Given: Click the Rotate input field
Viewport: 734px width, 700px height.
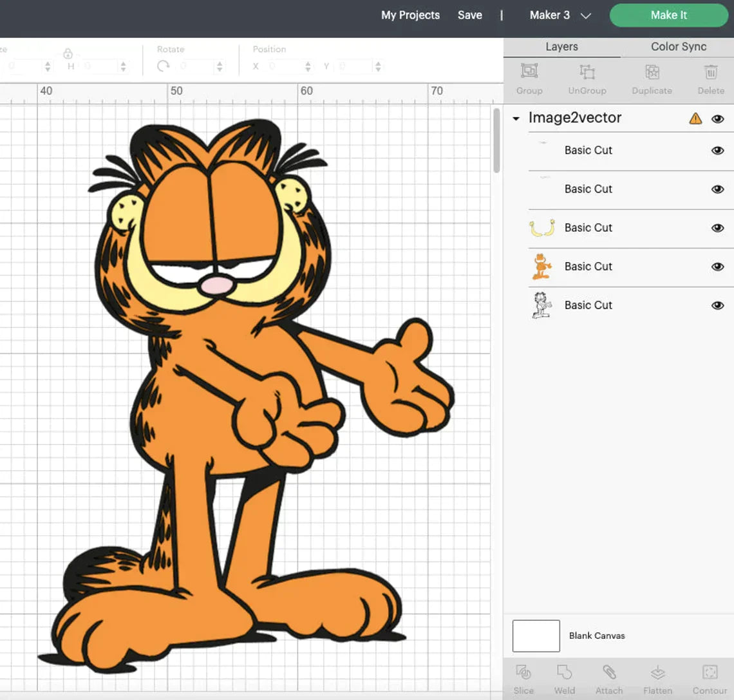Looking at the screenshot, I should pos(196,66).
